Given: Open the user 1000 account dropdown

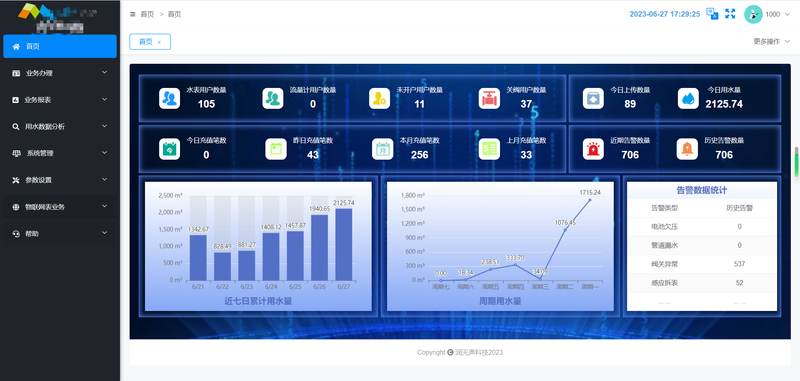Looking at the screenshot, I should pyautogui.click(x=769, y=14).
